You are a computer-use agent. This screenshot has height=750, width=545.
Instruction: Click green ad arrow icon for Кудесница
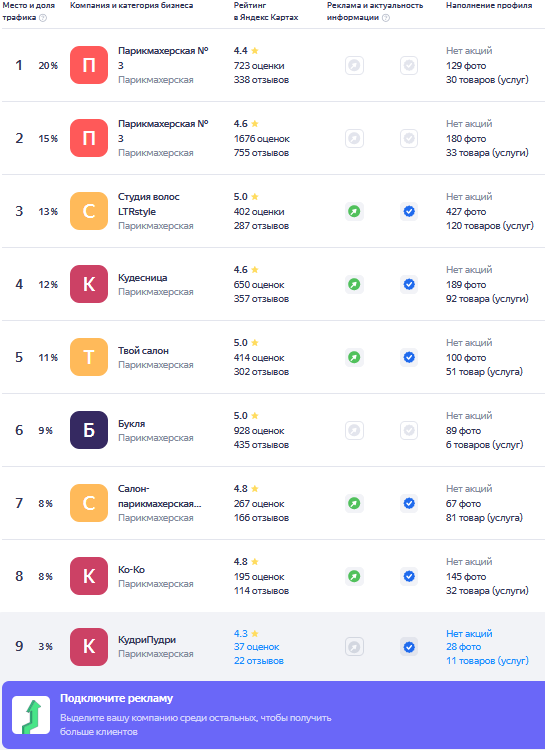click(354, 285)
